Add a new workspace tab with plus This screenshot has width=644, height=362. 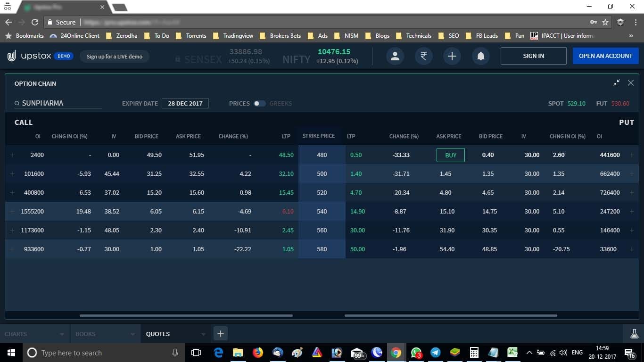(220, 334)
